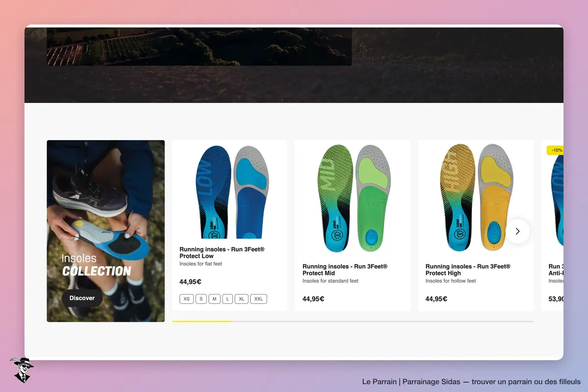588x392 pixels.
Task: Click the yellow -10% discount badge
Action: pyautogui.click(x=556, y=150)
